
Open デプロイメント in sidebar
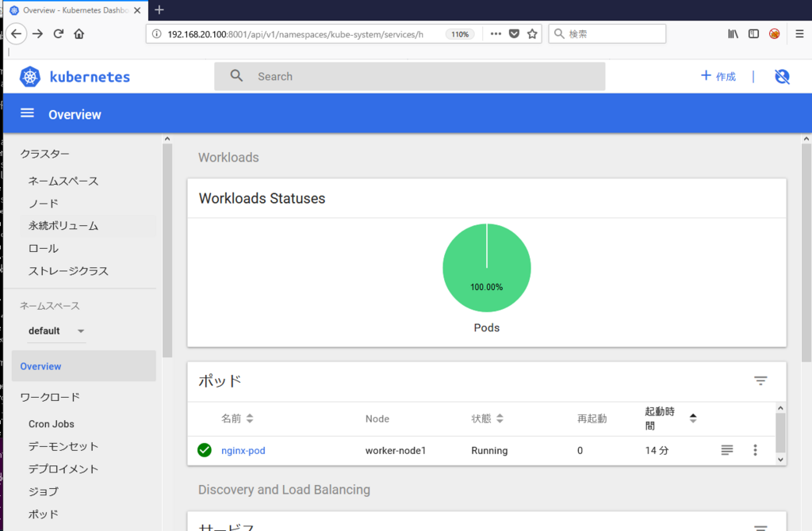[x=63, y=469]
